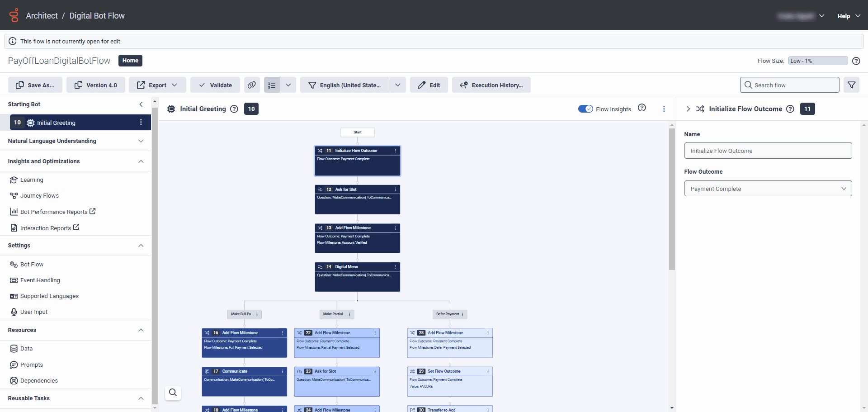Open Journey Flows
The image size is (868, 412).
click(39, 195)
